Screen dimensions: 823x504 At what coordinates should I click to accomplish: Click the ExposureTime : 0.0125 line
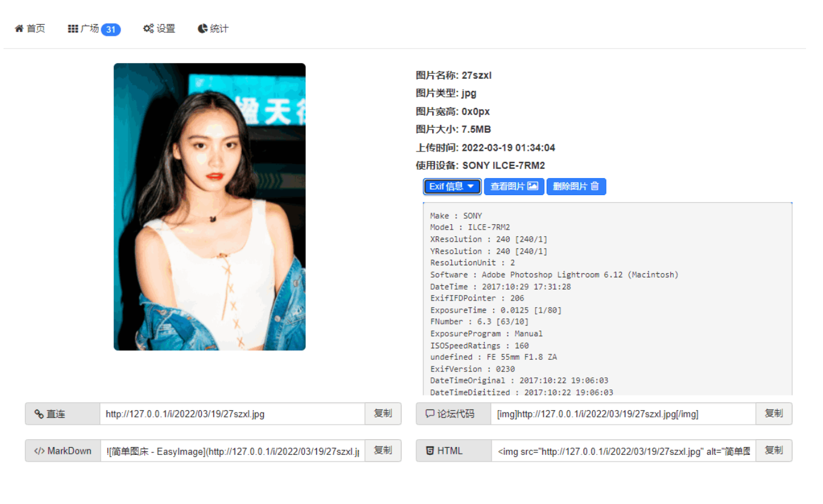coord(496,310)
